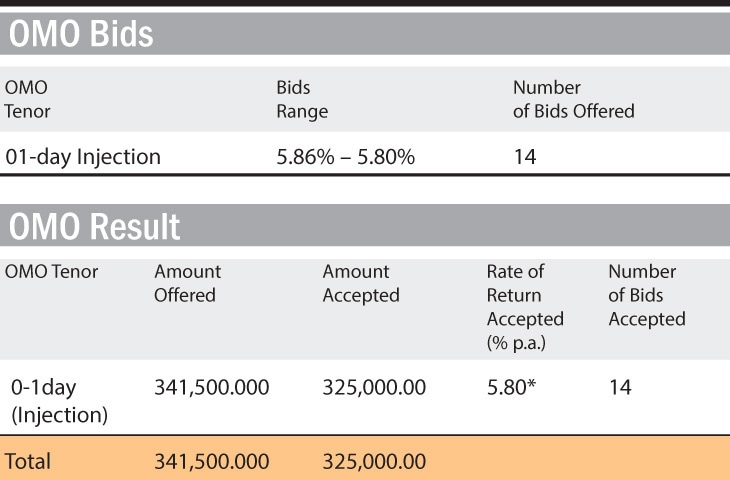Click the Amount Accepted column header

[361, 283]
